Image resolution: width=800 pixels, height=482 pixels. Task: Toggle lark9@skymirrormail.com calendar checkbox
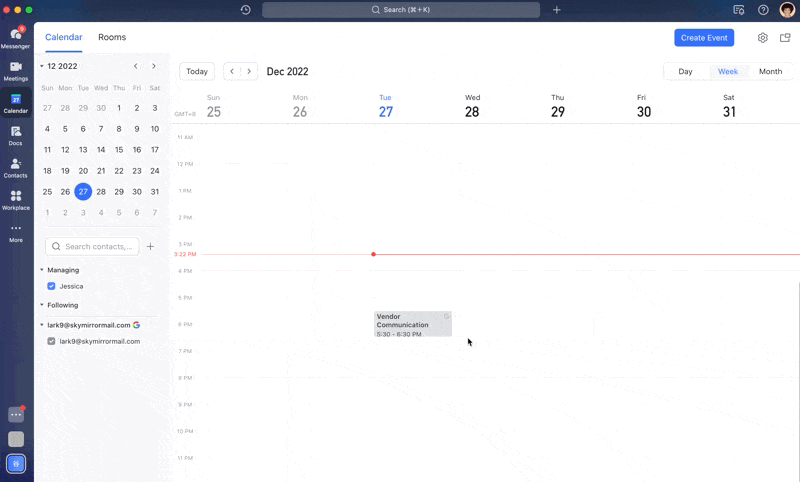52,341
